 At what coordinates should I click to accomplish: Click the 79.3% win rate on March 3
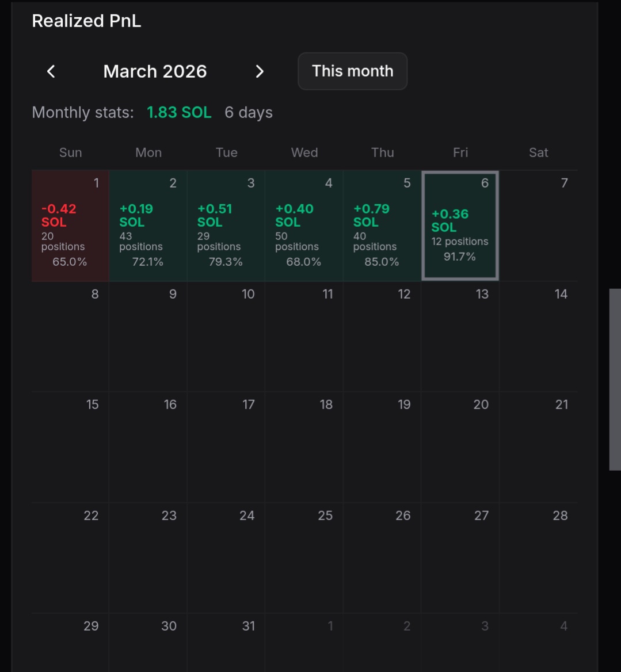pos(226,262)
